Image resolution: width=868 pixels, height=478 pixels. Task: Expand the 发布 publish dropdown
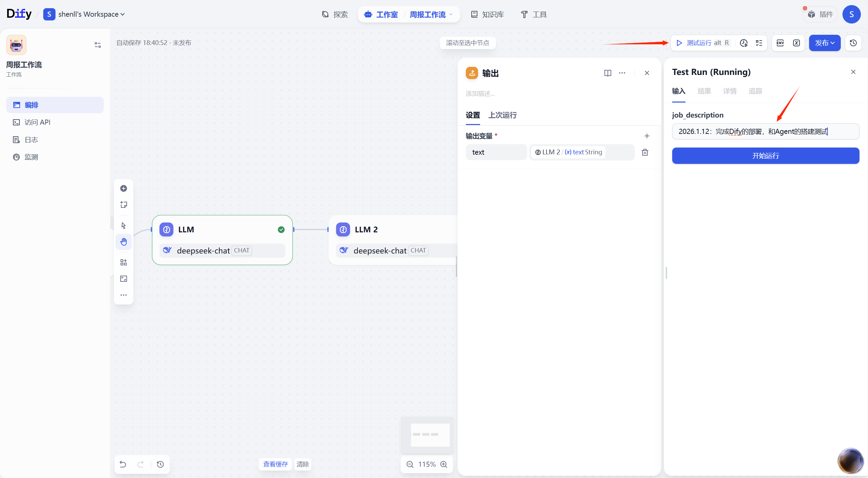(x=824, y=43)
